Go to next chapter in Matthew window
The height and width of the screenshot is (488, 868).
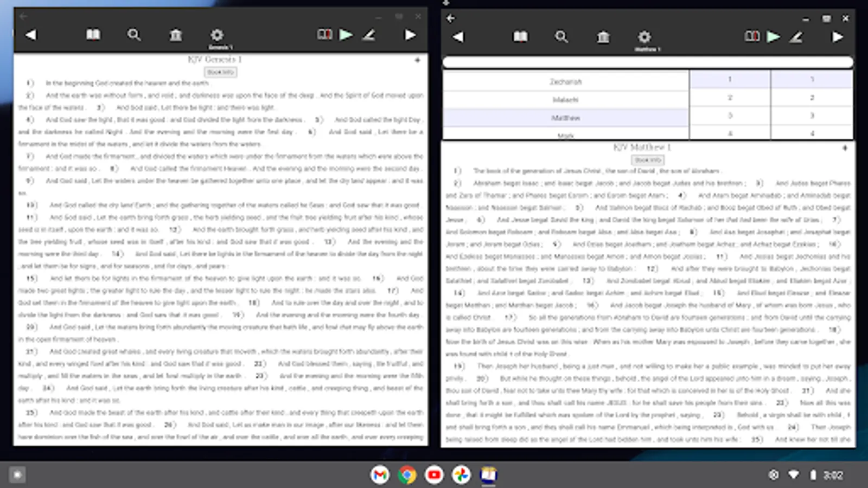838,37
